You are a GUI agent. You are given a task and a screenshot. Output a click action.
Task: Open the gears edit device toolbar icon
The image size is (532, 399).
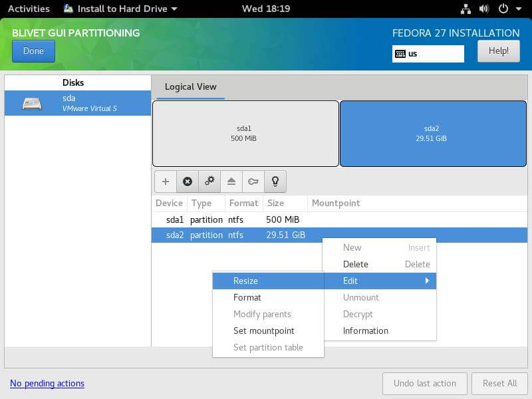click(x=209, y=182)
